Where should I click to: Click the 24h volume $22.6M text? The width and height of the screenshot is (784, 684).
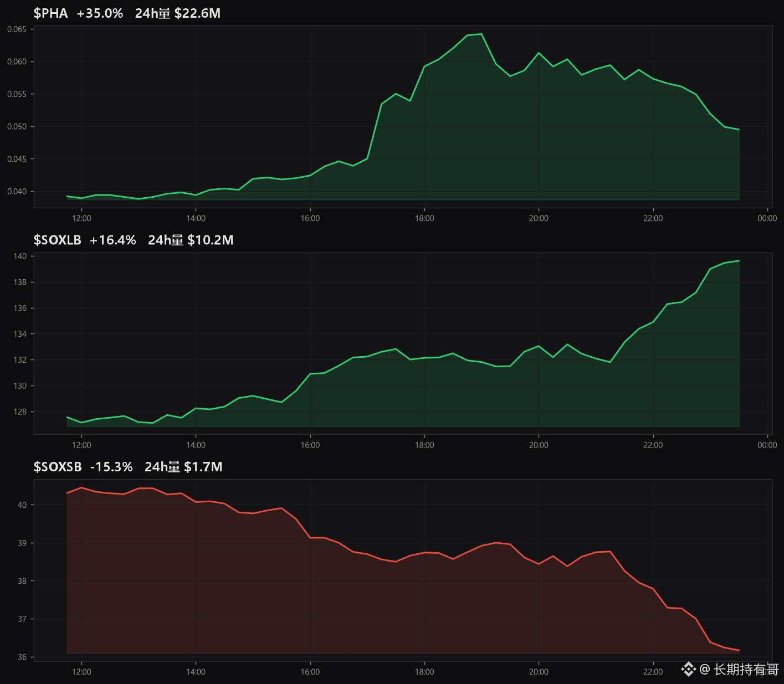tap(178, 13)
